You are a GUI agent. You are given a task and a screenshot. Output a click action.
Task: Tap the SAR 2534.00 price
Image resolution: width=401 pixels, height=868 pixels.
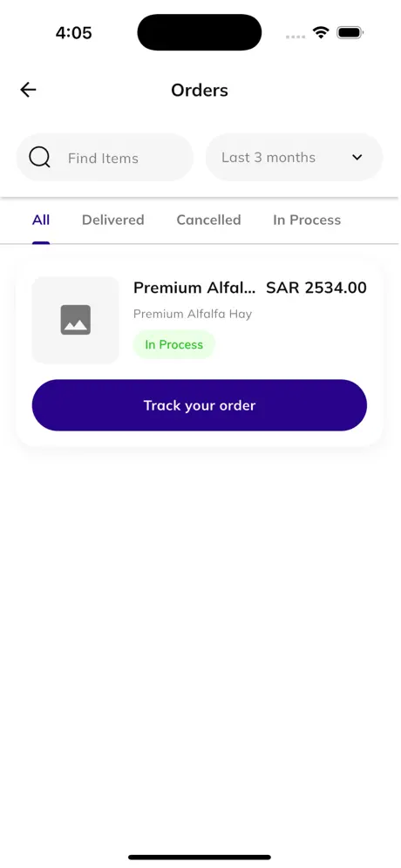(x=316, y=288)
